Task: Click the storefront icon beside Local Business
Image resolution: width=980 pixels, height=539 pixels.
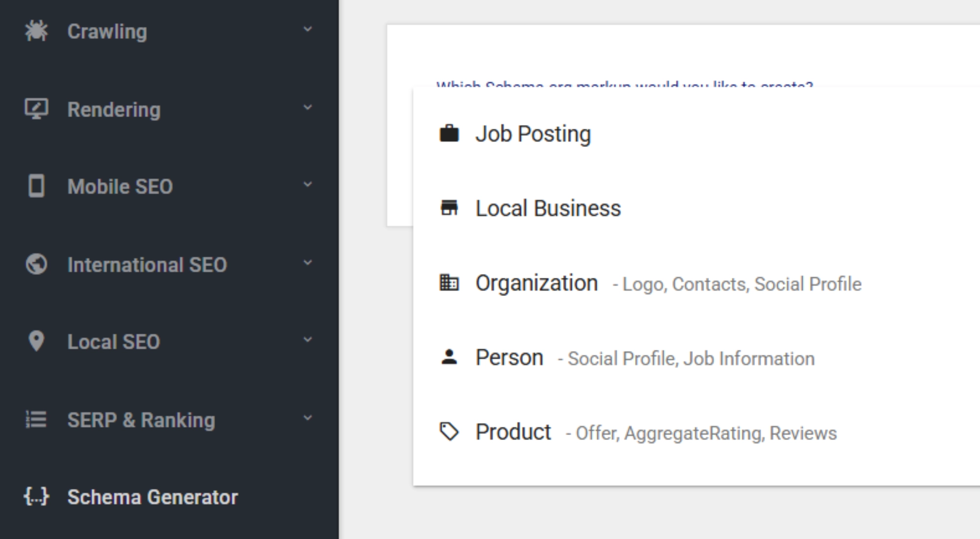Action: pyautogui.click(x=449, y=208)
